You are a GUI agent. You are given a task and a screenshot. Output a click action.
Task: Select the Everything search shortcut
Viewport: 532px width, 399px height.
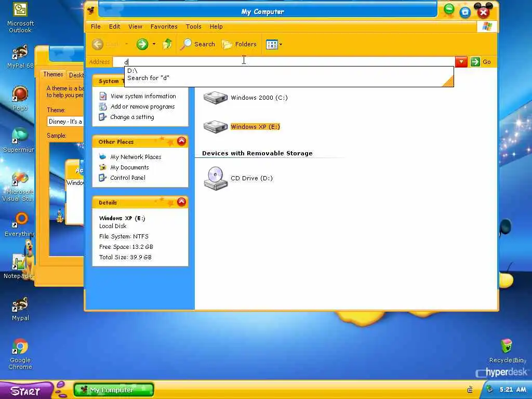[19, 224]
